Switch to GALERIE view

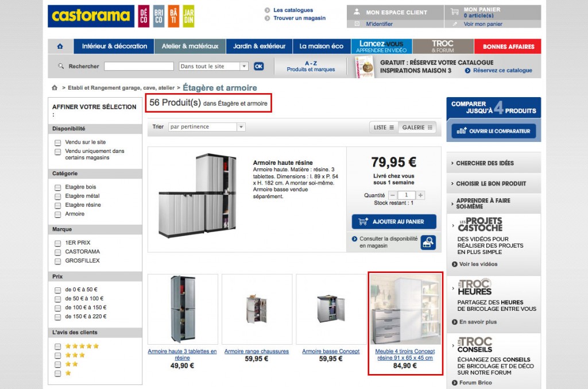(417, 128)
